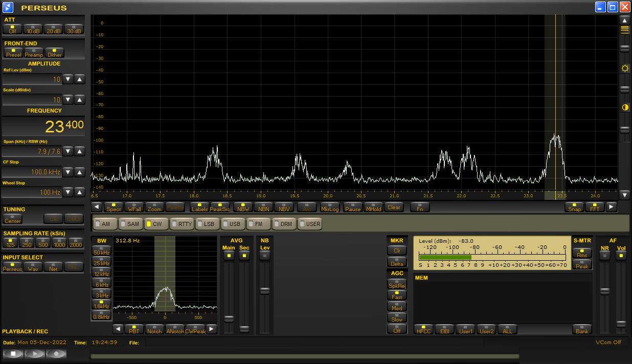
Task: Choose Net as input source
Action: point(53,267)
